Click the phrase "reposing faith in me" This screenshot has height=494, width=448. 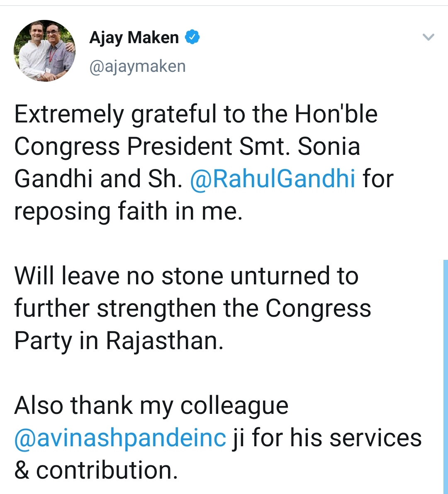tap(128, 211)
